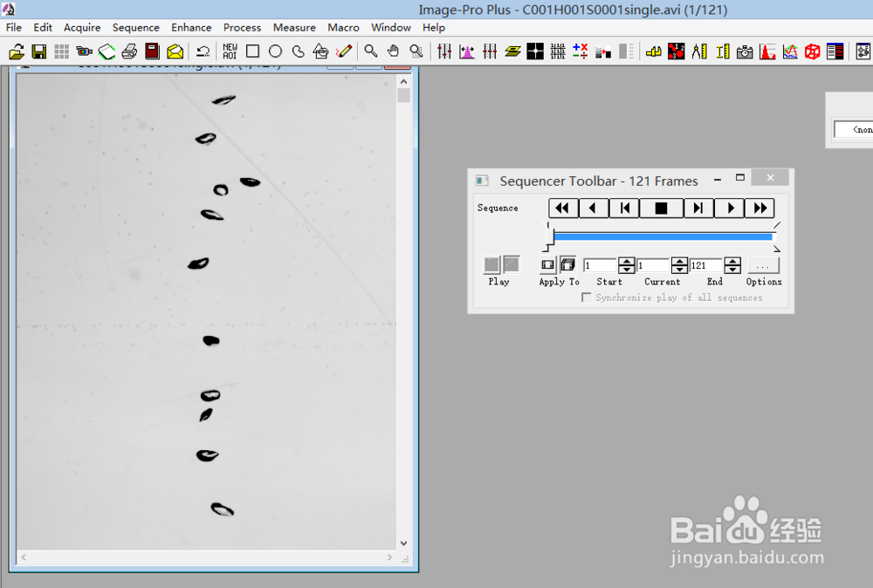The image size is (873, 588).
Task: Jump to first frame of sequence
Action: [x=624, y=208]
